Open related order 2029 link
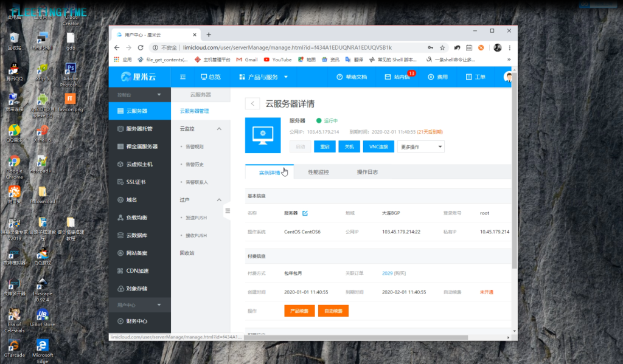The image size is (623, 364). click(387, 273)
